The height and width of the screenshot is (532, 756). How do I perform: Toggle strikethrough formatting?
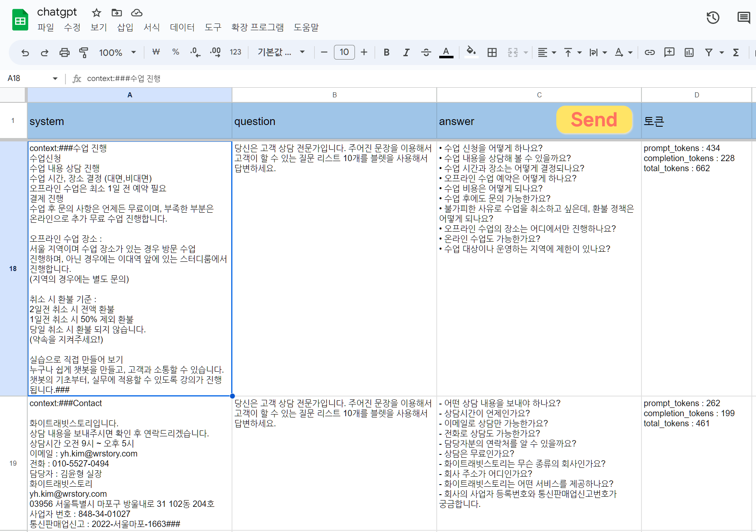click(x=426, y=52)
